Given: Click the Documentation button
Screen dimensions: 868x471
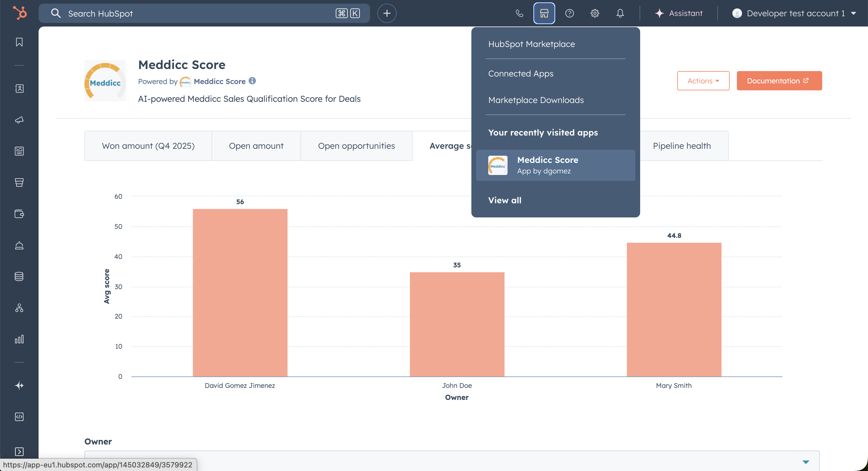Looking at the screenshot, I should pyautogui.click(x=779, y=81).
